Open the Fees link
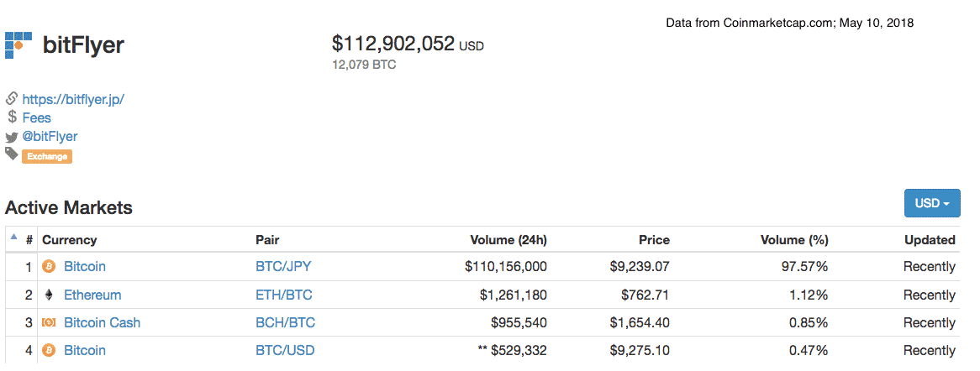The height and width of the screenshot is (371, 980). [x=37, y=118]
